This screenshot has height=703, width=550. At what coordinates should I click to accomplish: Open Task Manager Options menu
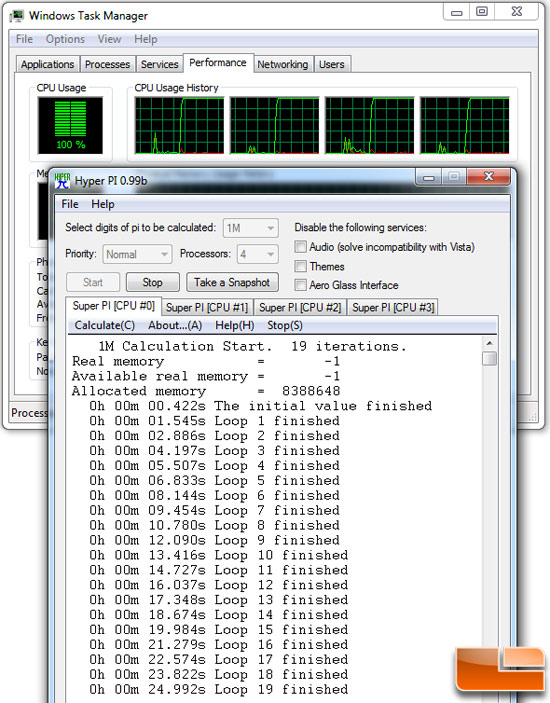coord(65,39)
